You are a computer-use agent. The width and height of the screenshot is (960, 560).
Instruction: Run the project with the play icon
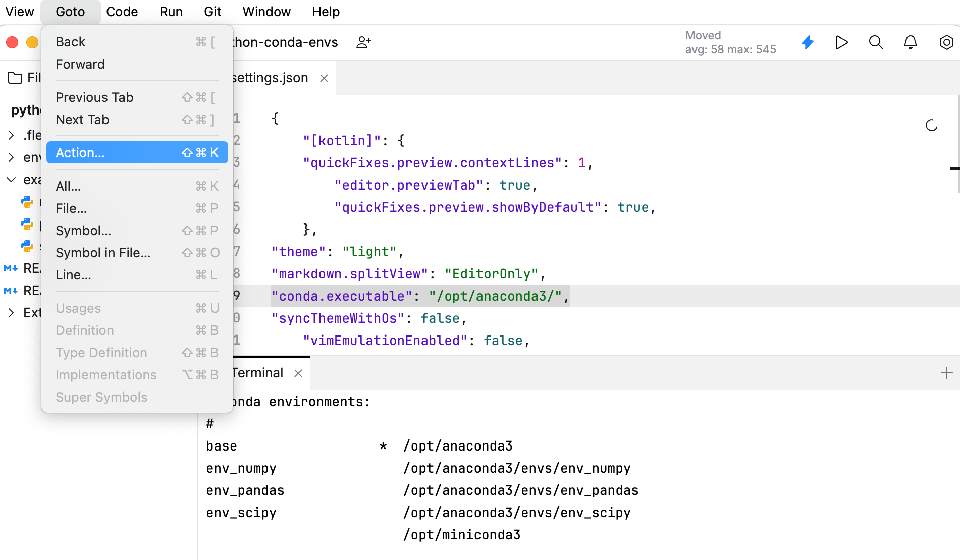[841, 42]
